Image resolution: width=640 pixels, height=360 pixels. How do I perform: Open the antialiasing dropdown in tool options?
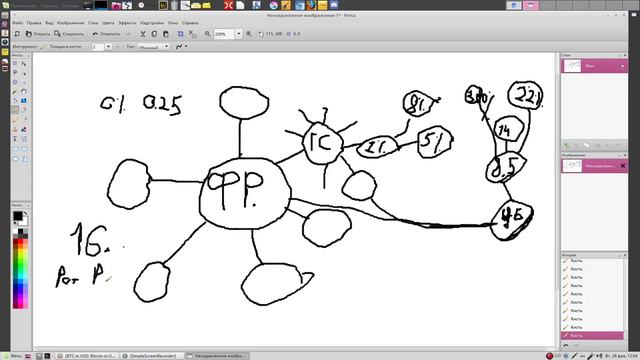click(186, 47)
